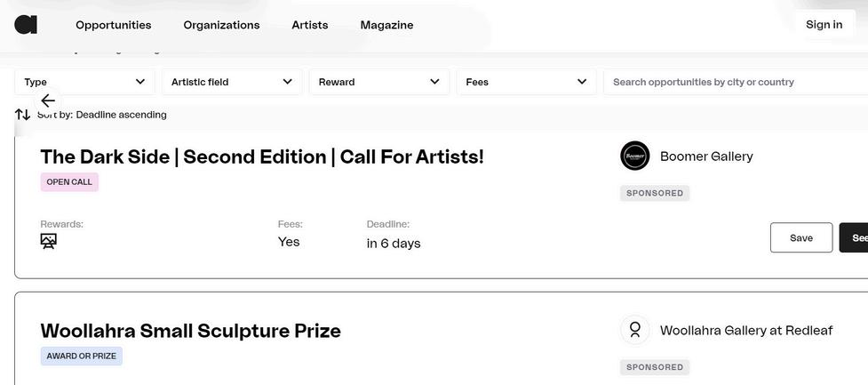Click the Woollahra Gallery avatar icon
This screenshot has height=385, width=868.
click(634, 330)
